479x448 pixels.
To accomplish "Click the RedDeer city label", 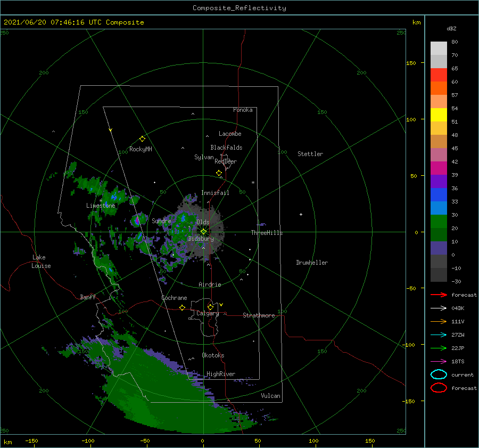I will pyautogui.click(x=226, y=161).
